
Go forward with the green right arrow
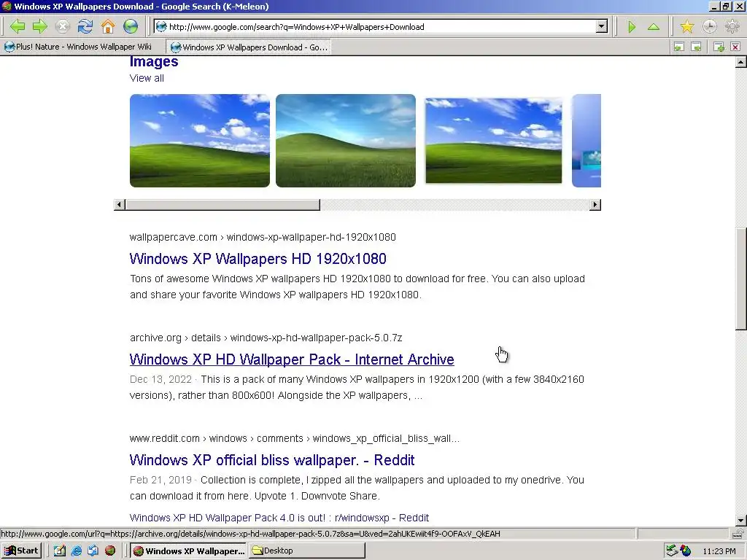coord(40,26)
